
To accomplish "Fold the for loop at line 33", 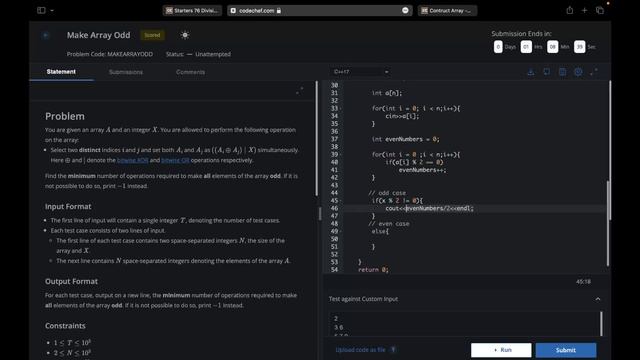I will [x=341, y=109].
